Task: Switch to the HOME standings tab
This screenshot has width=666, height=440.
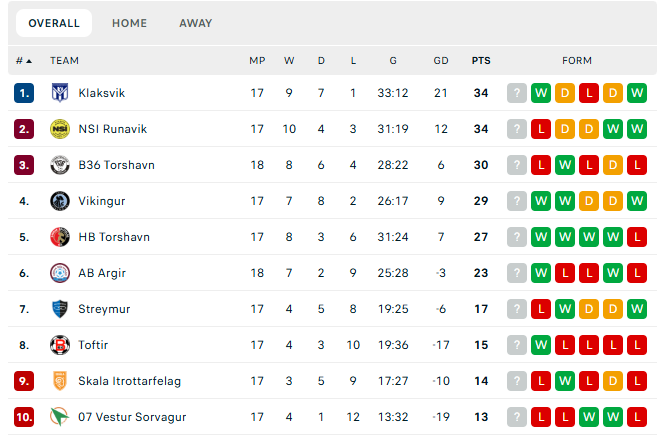Action: tap(130, 23)
